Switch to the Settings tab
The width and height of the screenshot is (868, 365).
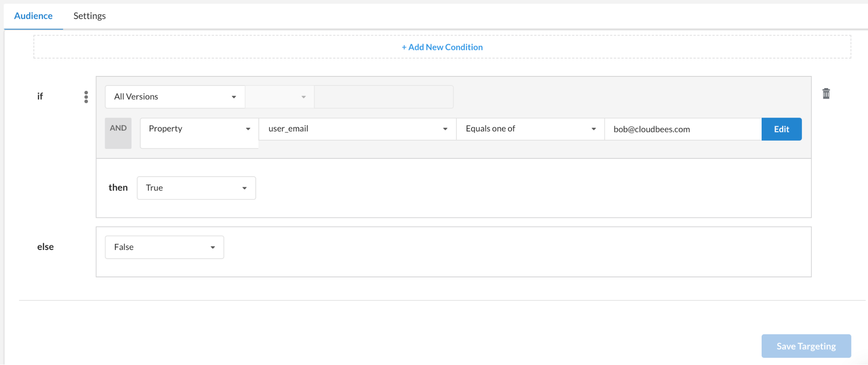click(89, 16)
